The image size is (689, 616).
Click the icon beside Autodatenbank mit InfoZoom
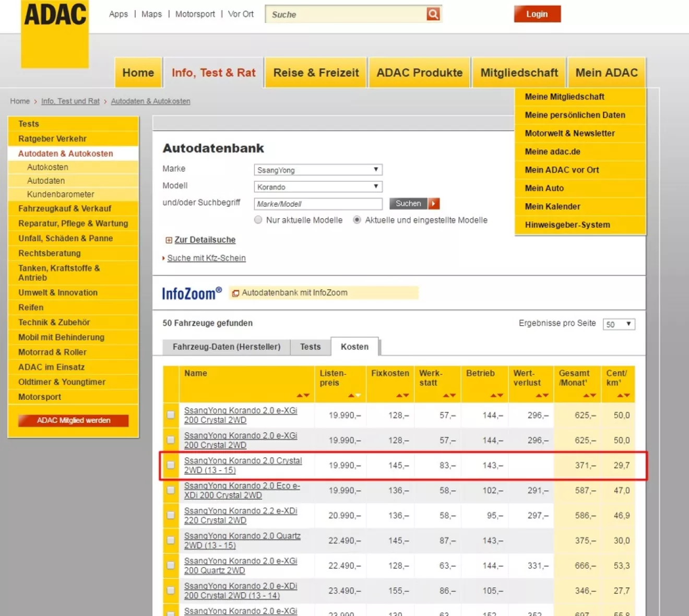pos(235,293)
